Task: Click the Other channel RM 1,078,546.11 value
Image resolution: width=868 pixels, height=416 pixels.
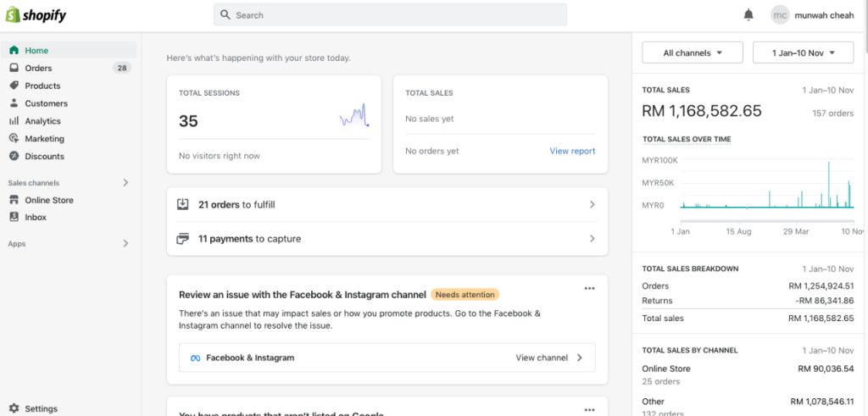Action: [822, 402]
